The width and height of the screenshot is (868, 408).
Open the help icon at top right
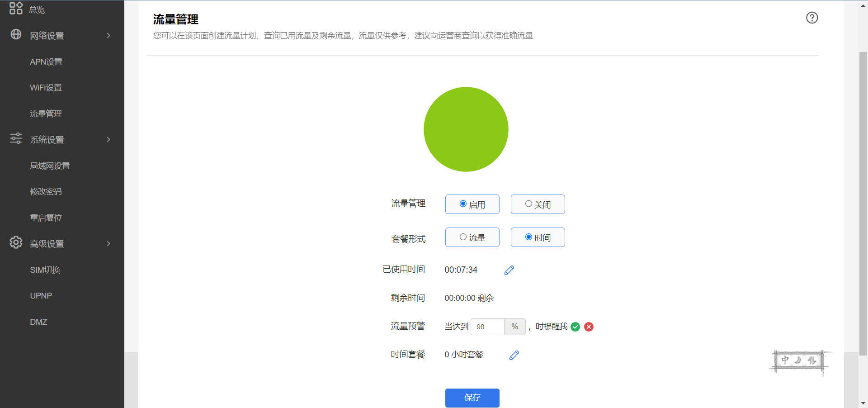[x=811, y=18]
